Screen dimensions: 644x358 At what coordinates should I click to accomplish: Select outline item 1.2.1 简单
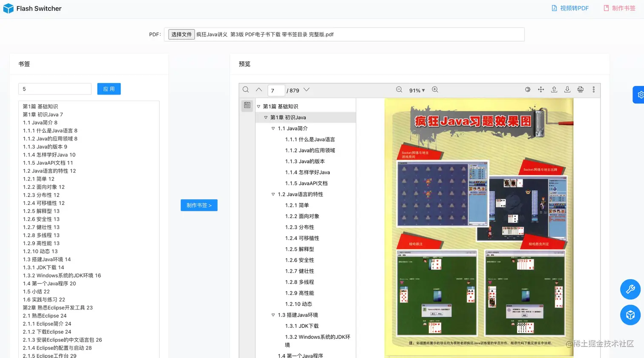297,205
